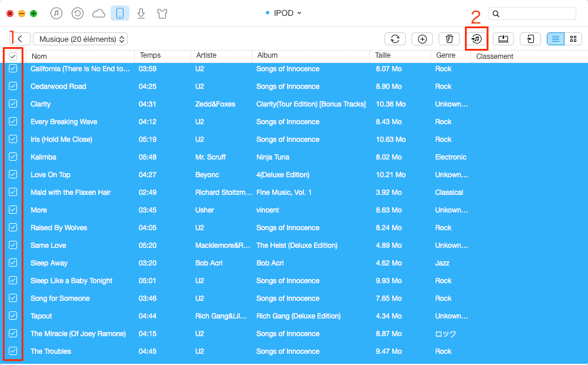This screenshot has width=588, height=365.
Task: Transfer selected songs to another device
Action: click(530, 39)
